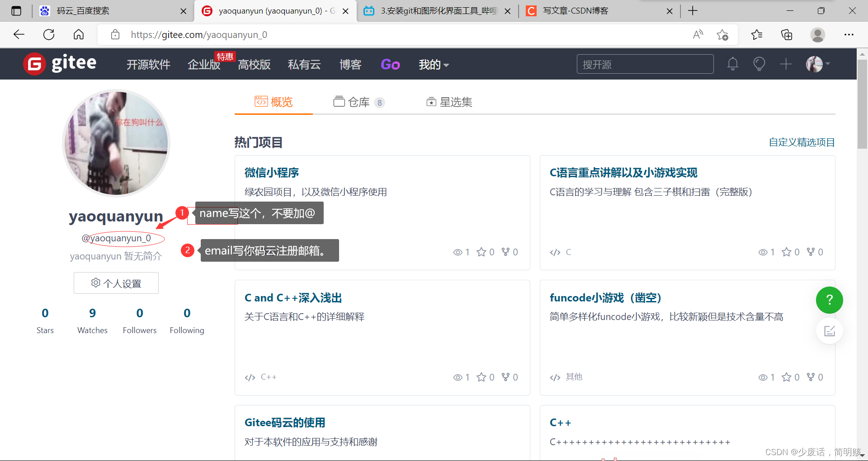Add this page to favorites
868x461 pixels.
coord(722,35)
